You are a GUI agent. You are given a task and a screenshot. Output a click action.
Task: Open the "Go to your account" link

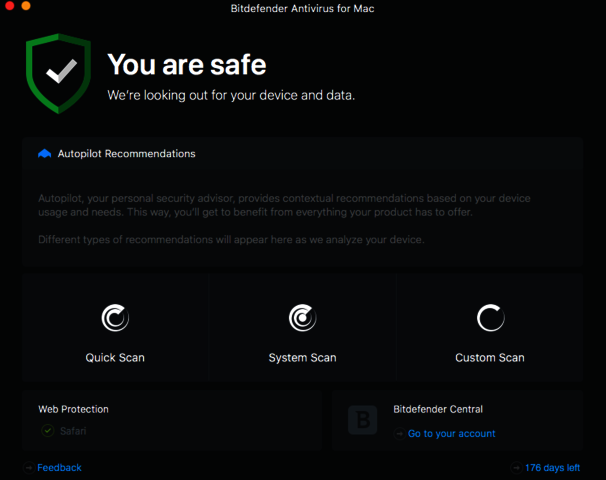click(x=451, y=434)
